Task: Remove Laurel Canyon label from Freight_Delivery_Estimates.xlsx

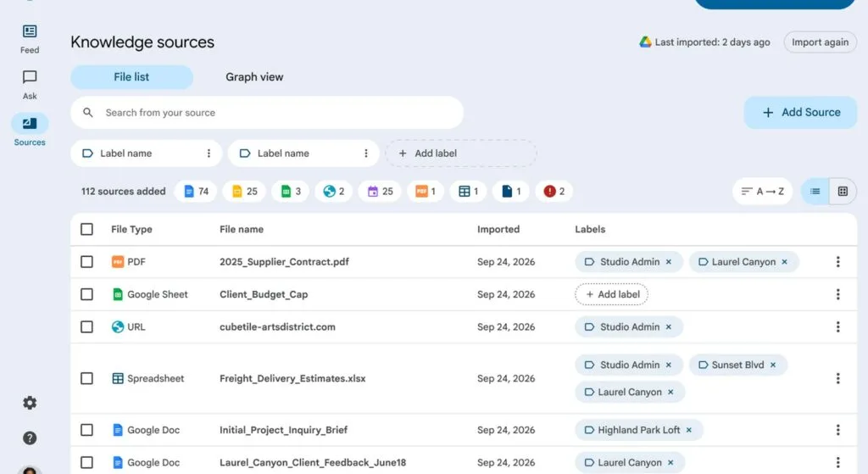Action: pyautogui.click(x=670, y=392)
